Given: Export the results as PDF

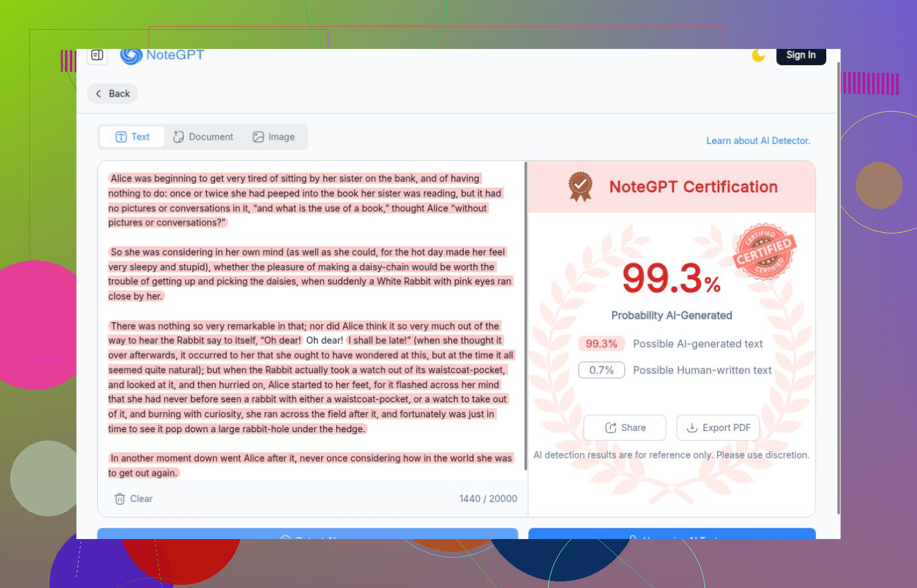Looking at the screenshot, I should coord(718,427).
